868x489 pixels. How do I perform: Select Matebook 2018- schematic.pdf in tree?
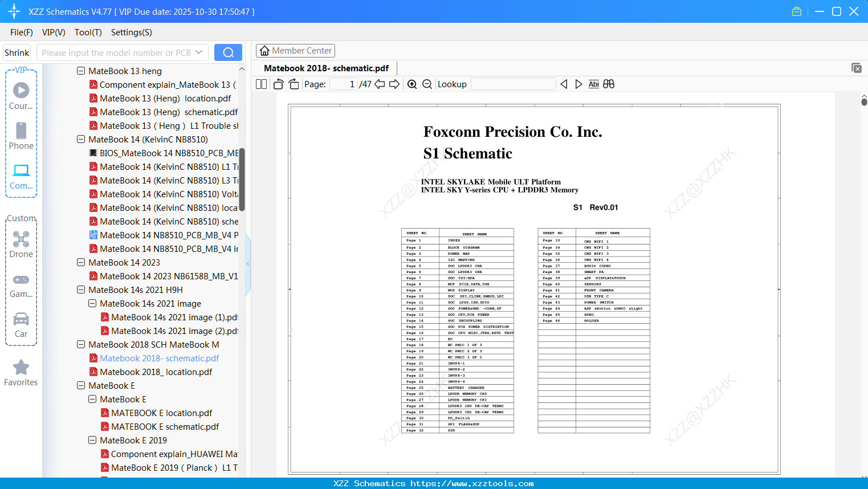click(159, 358)
